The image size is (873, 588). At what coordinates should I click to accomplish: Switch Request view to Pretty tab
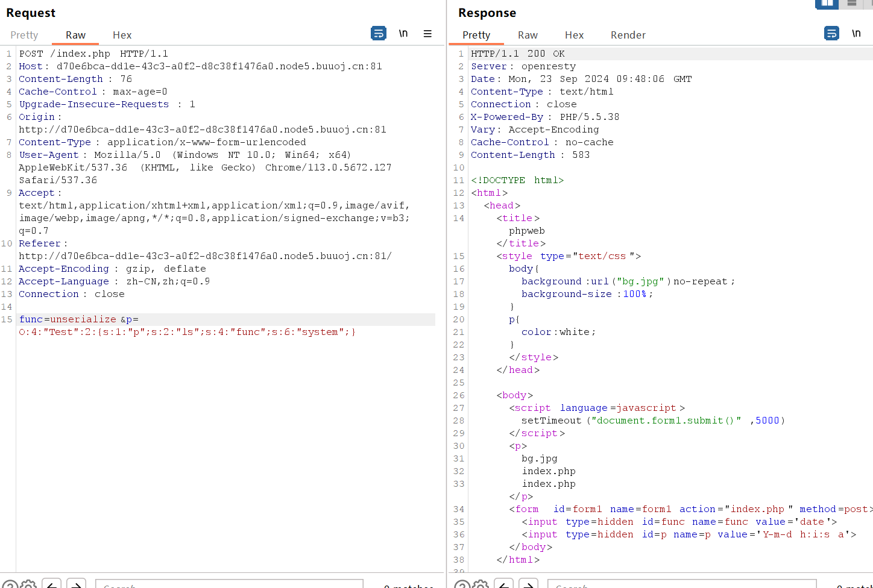(x=24, y=35)
